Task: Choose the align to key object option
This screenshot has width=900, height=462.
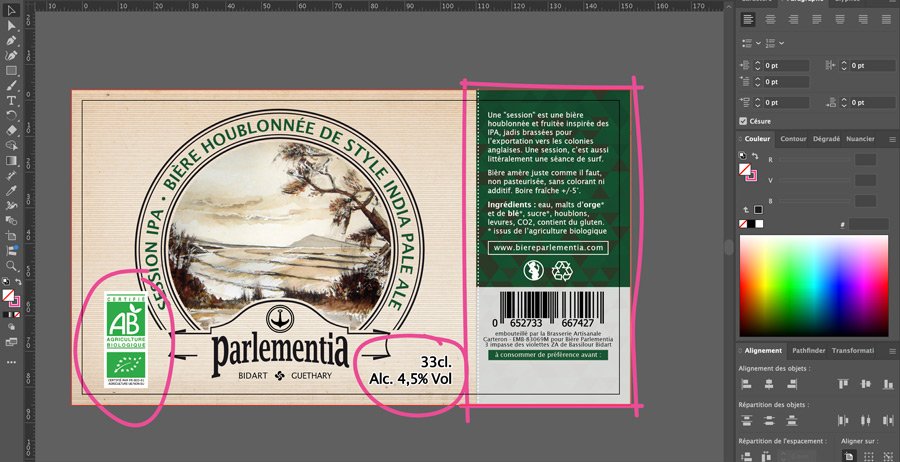Action: click(x=889, y=456)
